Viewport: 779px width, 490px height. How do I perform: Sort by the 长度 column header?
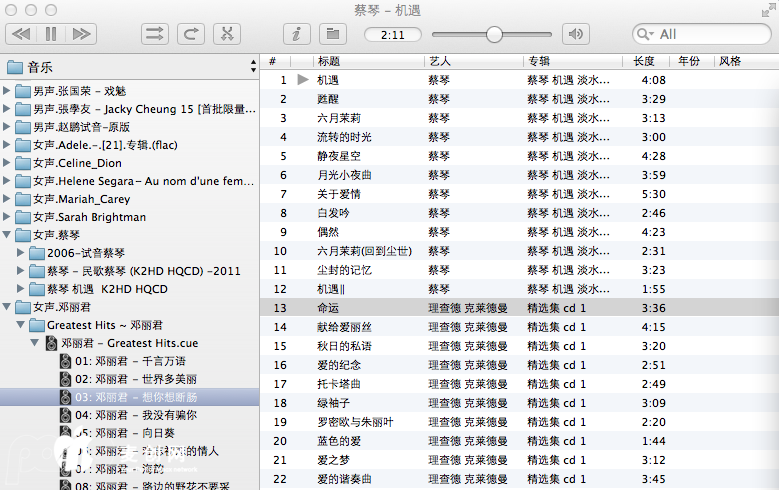point(644,61)
